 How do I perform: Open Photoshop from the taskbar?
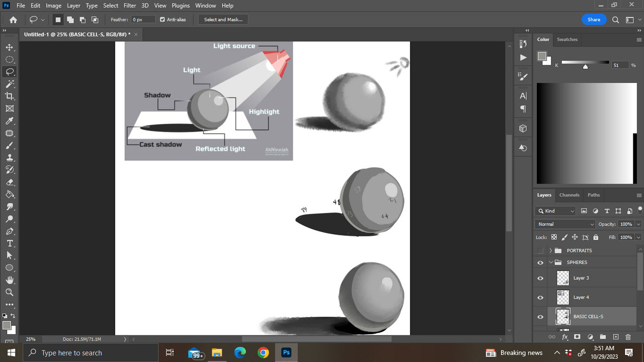pos(286,352)
